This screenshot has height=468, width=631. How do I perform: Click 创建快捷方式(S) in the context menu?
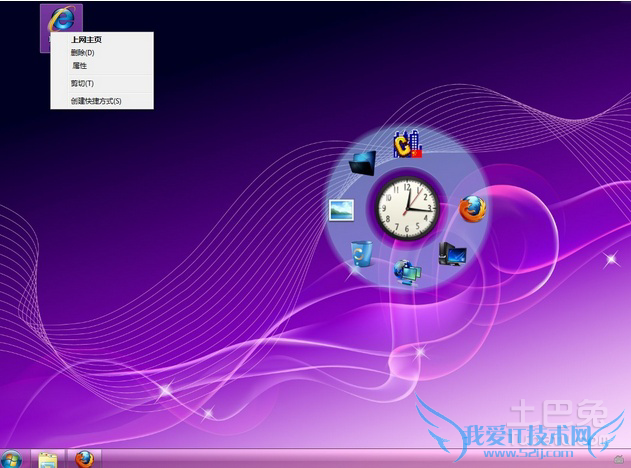[96, 101]
